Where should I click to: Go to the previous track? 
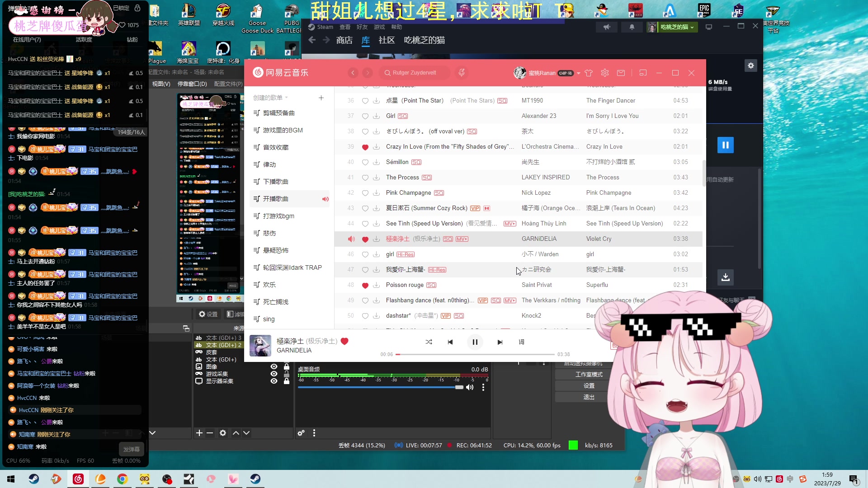pos(450,342)
